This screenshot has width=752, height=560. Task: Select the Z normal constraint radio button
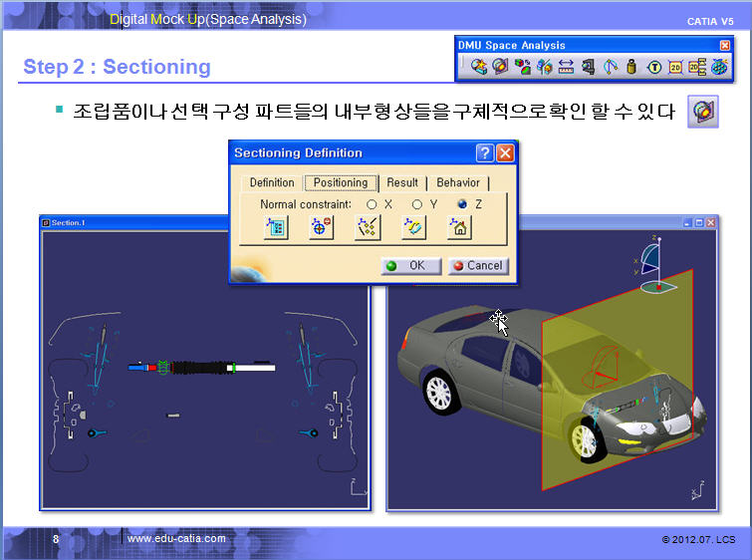(x=462, y=203)
